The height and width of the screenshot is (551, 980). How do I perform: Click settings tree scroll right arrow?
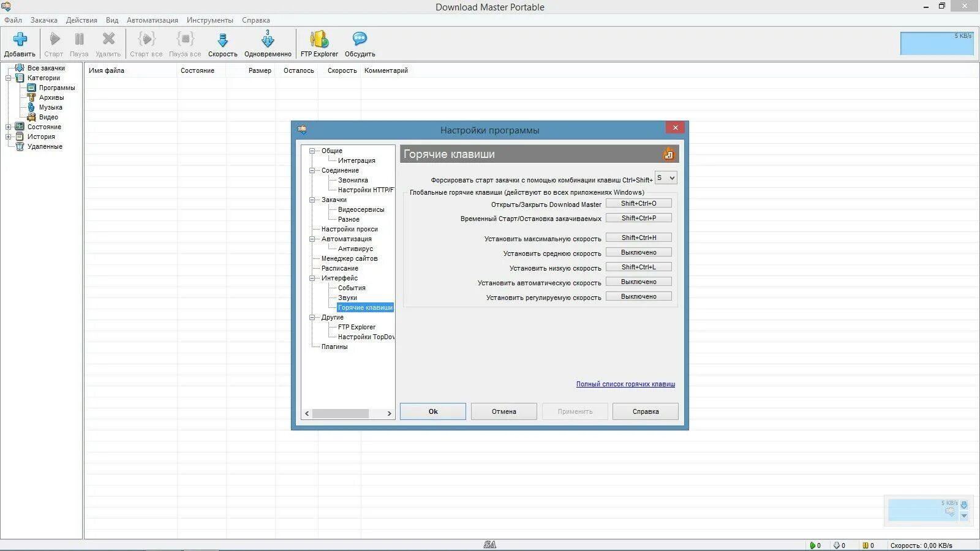[389, 413]
